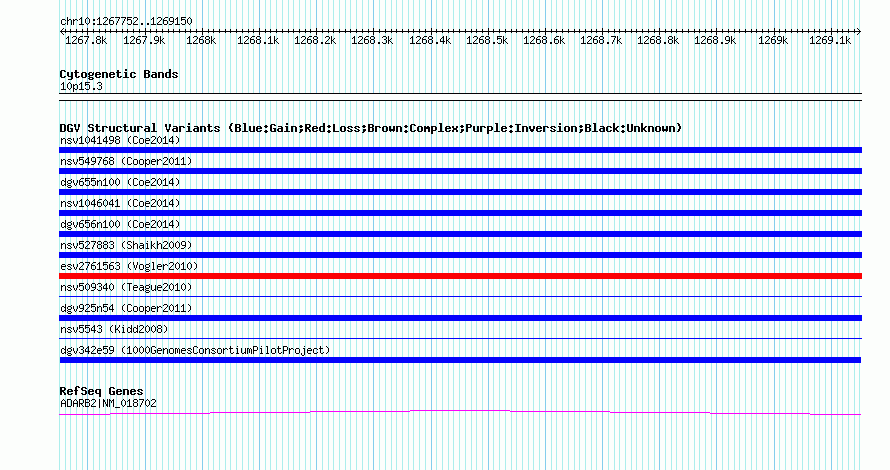
Task: Click the chr10:1267752..1269150 region label
Action: pyautogui.click(x=126, y=21)
